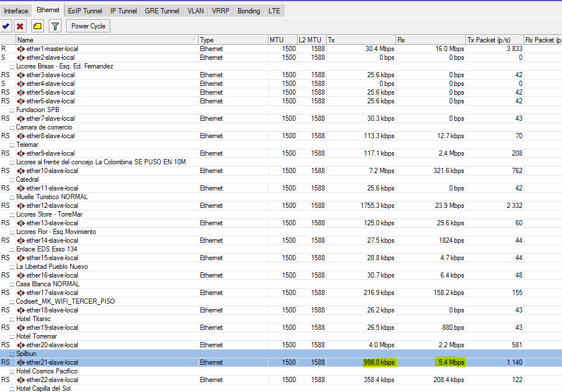Click the 30.4 Mbps Tx value
This screenshot has height=392, width=562.
(x=380, y=49)
